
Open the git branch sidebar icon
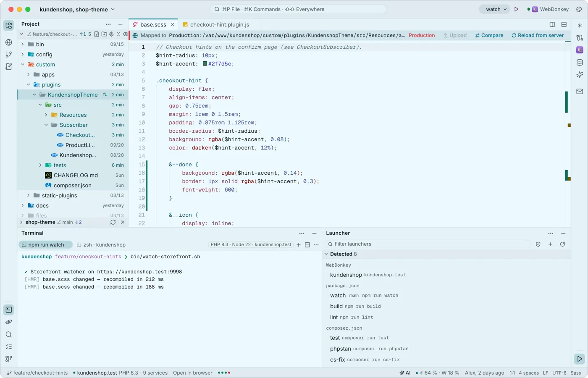(x=9, y=54)
